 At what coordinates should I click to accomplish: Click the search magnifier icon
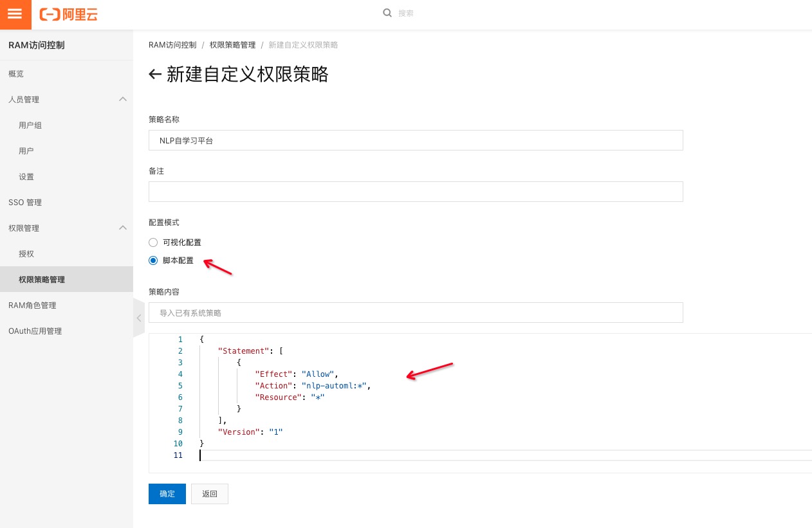pyautogui.click(x=387, y=13)
